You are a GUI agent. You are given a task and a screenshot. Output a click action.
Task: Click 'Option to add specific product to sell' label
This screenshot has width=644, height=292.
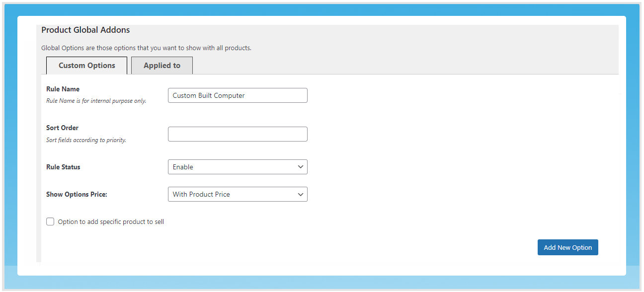click(111, 221)
